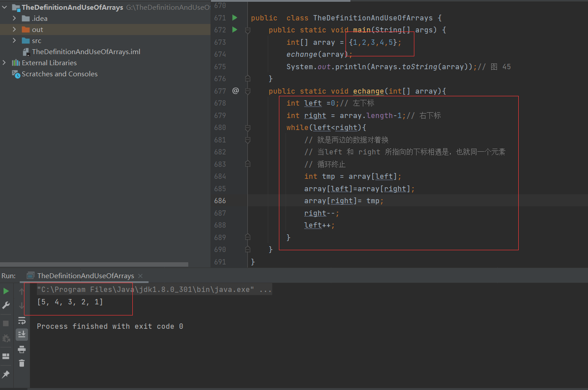Screen dimensions: 588x390
Task: Click 'left++;' statement
Action: [x=319, y=225]
